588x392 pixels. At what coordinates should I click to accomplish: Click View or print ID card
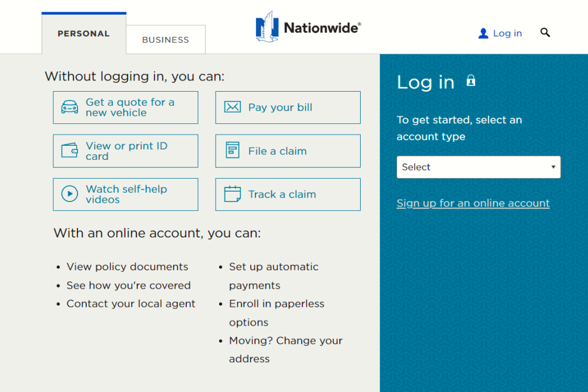(x=126, y=150)
